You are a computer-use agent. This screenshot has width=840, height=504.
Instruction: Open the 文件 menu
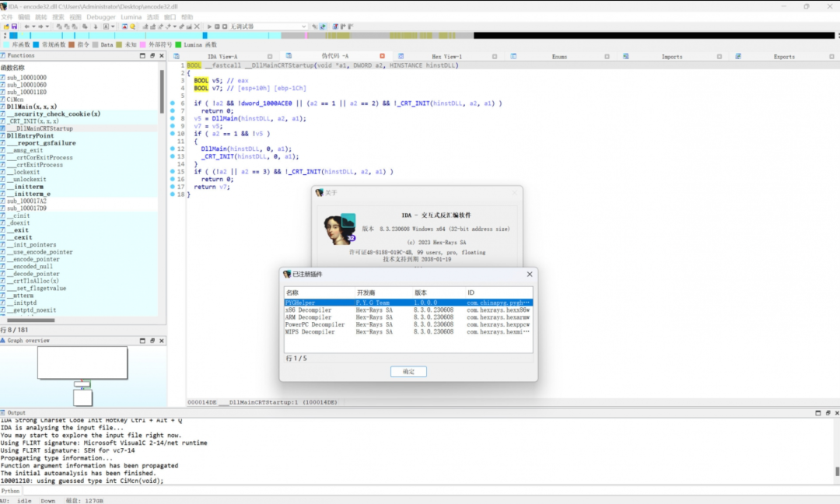(7, 17)
